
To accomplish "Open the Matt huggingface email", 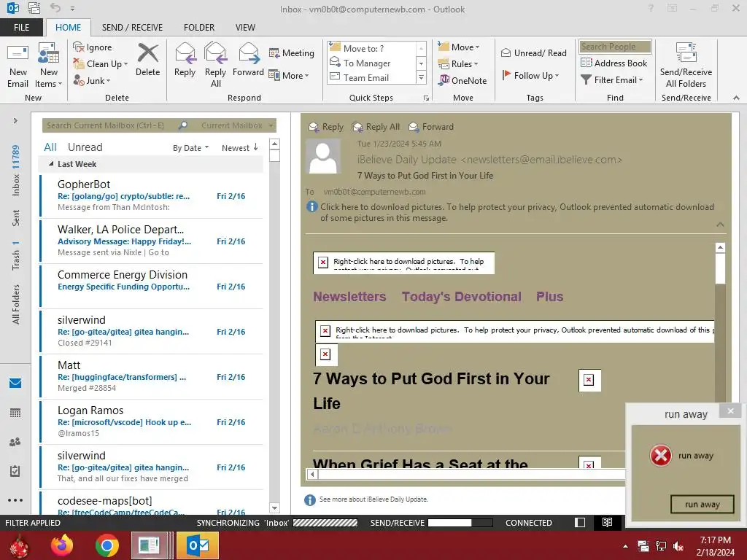I will click(152, 377).
